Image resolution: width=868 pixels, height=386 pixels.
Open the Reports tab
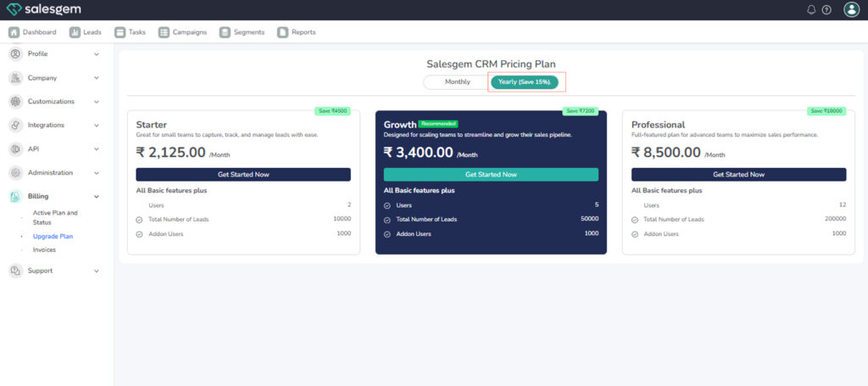[297, 32]
